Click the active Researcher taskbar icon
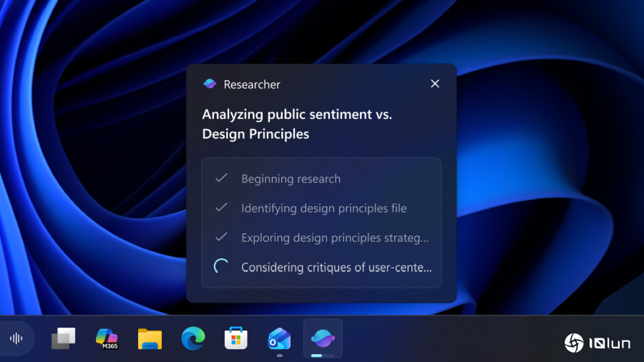The image size is (644, 362). (x=323, y=337)
